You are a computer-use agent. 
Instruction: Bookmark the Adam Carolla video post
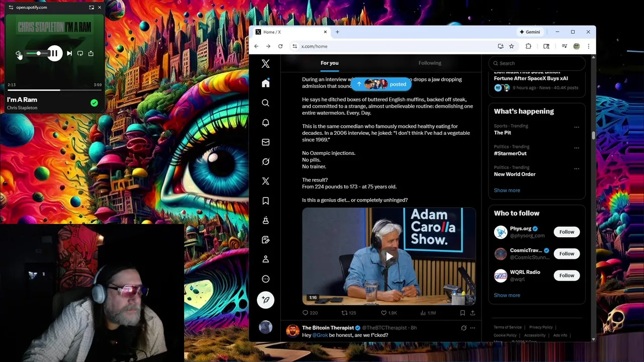[x=462, y=313]
